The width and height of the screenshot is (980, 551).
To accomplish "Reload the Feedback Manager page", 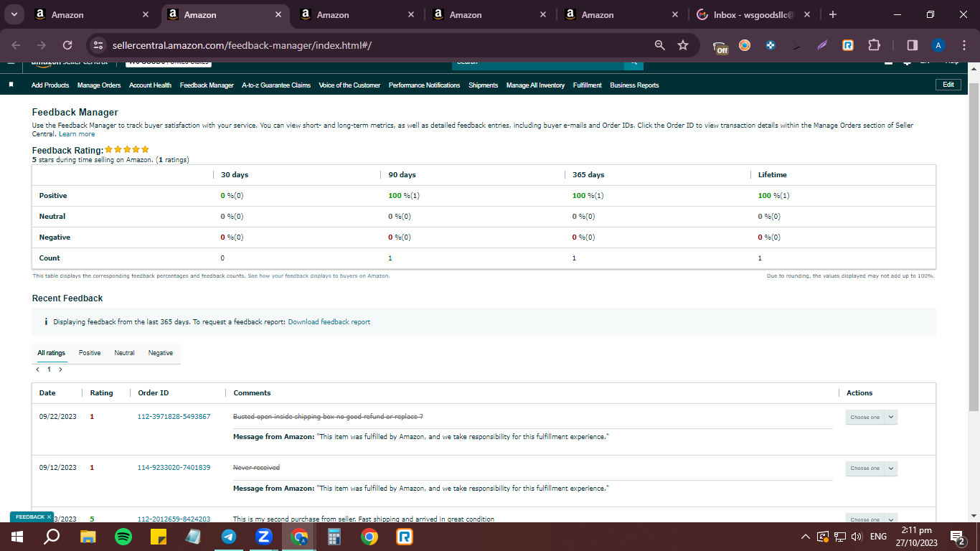I will coord(67,45).
